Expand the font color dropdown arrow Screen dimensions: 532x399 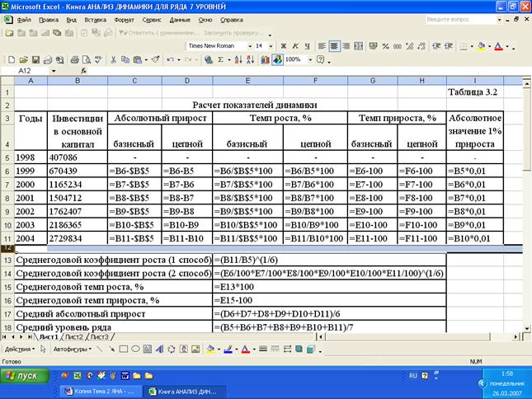pyautogui.click(x=507, y=46)
